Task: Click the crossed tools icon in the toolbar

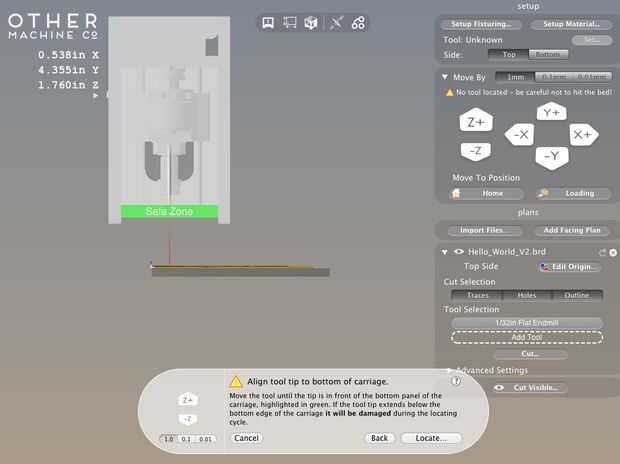Action: pos(336,23)
